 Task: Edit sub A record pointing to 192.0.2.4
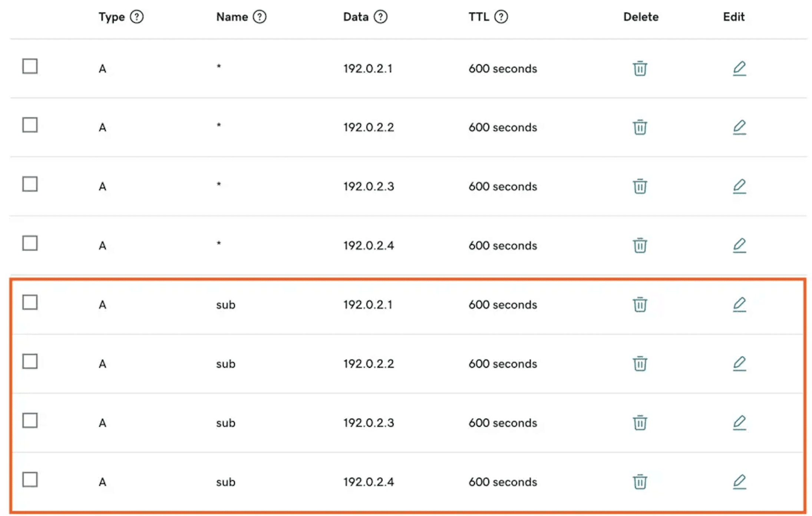(x=739, y=482)
